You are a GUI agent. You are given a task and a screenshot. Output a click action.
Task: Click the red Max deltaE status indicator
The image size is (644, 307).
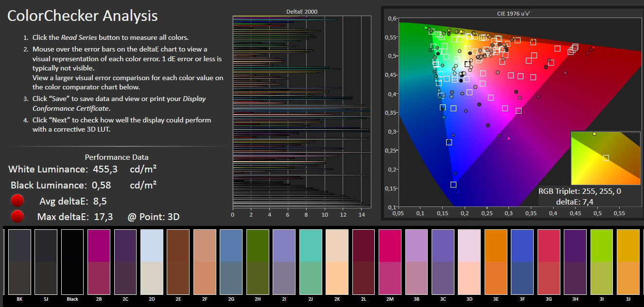tap(17, 216)
